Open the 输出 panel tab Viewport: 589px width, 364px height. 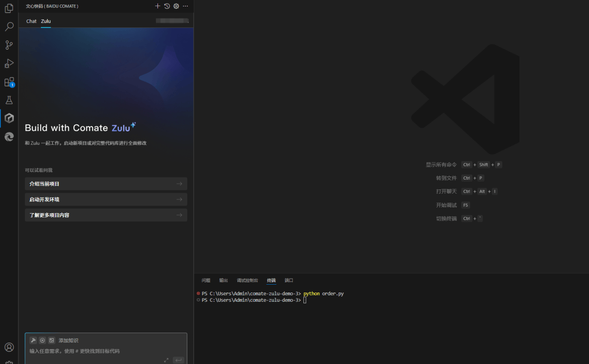223,280
